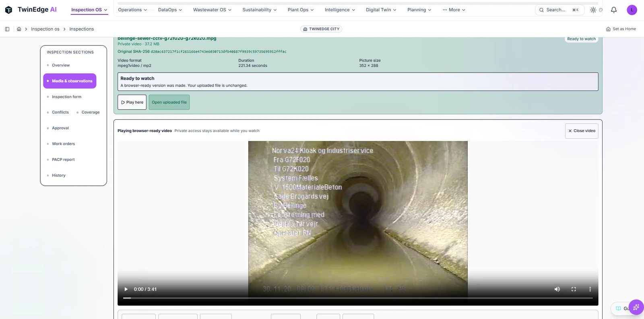Expand the Inspection OS dropdown
Image resolution: width=644 pixels, height=319 pixels.
pyautogui.click(x=89, y=10)
